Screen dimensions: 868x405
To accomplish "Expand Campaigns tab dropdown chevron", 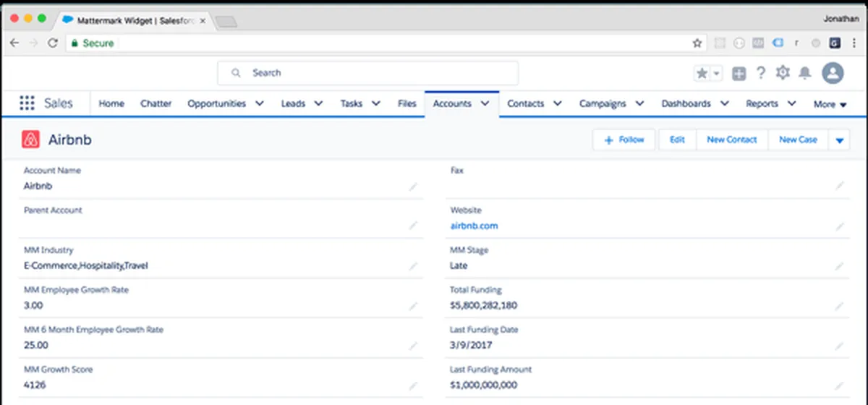I will [639, 103].
